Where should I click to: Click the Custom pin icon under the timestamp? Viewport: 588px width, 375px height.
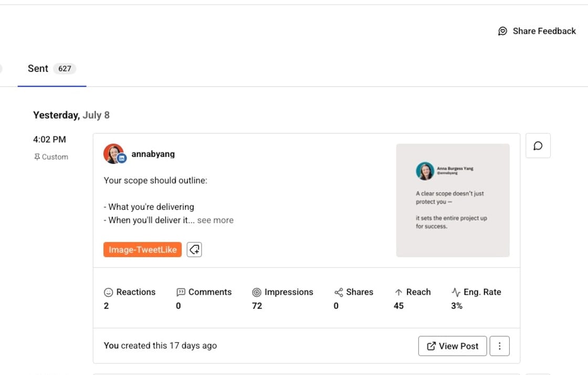click(37, 156)
